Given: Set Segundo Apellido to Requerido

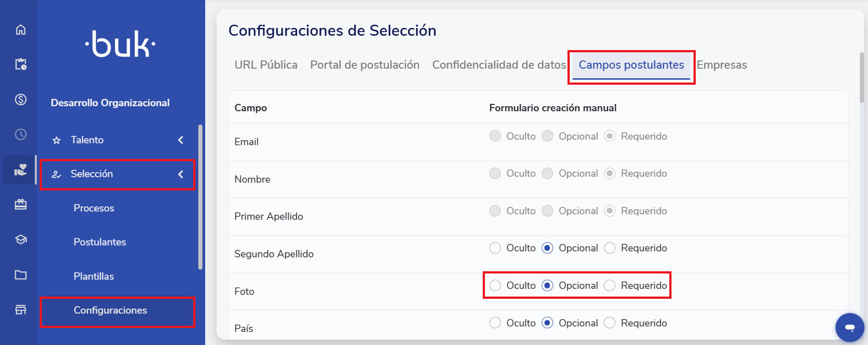Looking at the screenshot, I should pos(610,248).
